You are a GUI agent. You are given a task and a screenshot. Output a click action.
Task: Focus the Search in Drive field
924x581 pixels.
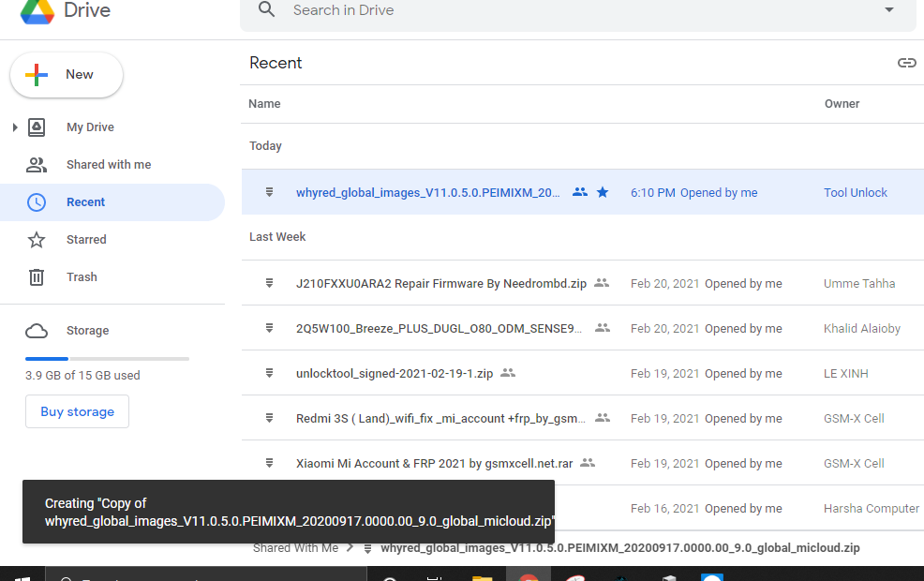click(x=577, y=10)
